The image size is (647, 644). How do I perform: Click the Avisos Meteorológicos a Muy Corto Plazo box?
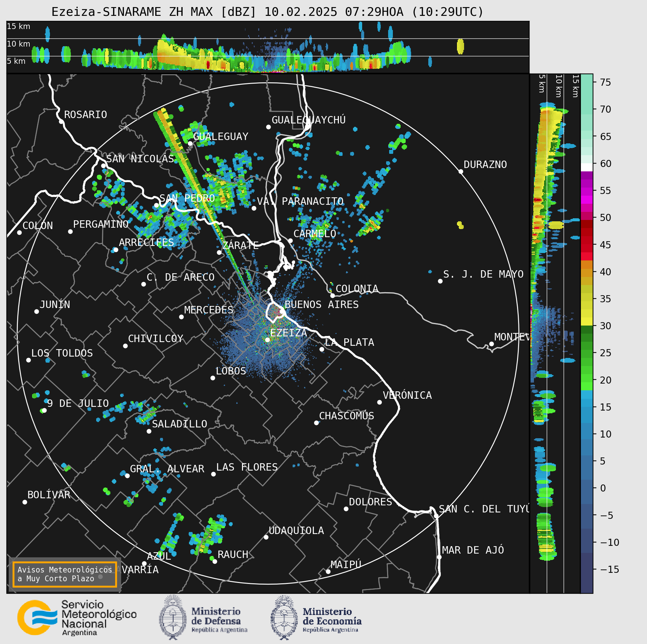coord(64,574)
